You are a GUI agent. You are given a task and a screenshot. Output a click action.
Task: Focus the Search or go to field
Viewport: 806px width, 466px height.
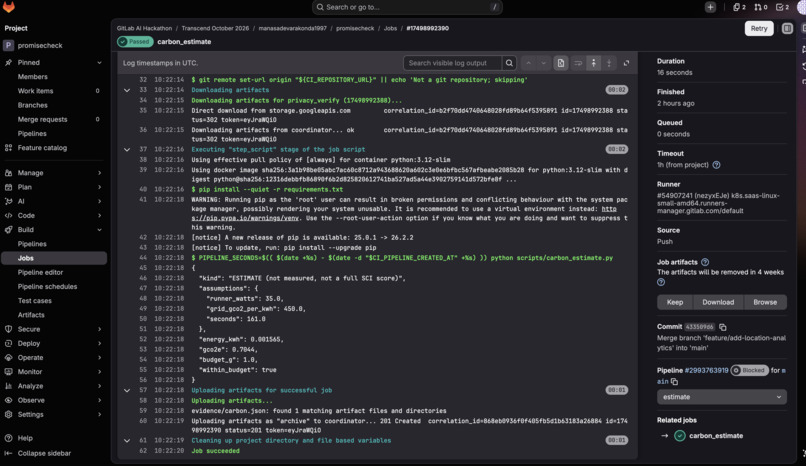[x=407, y=7]
